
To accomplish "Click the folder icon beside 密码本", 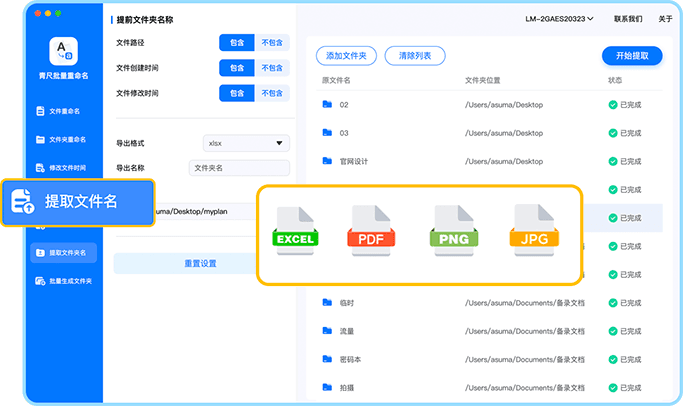I will pyautogui.click(x=327, y=358).
